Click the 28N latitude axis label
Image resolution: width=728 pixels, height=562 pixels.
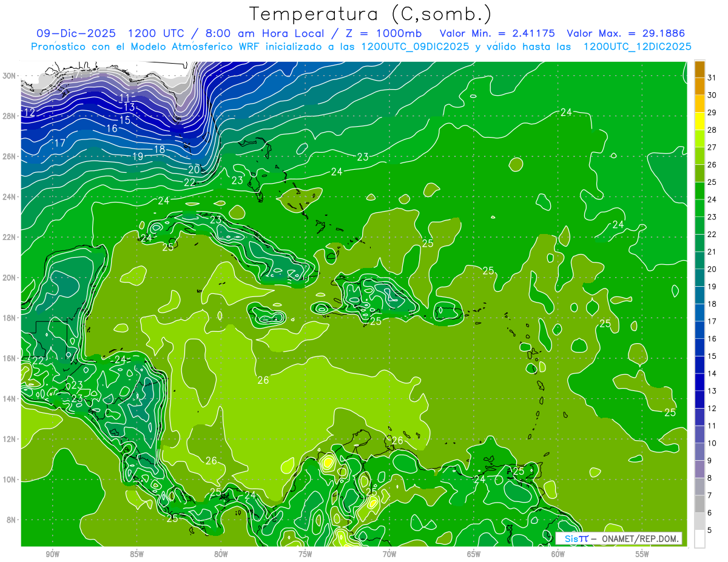[10, 116]
